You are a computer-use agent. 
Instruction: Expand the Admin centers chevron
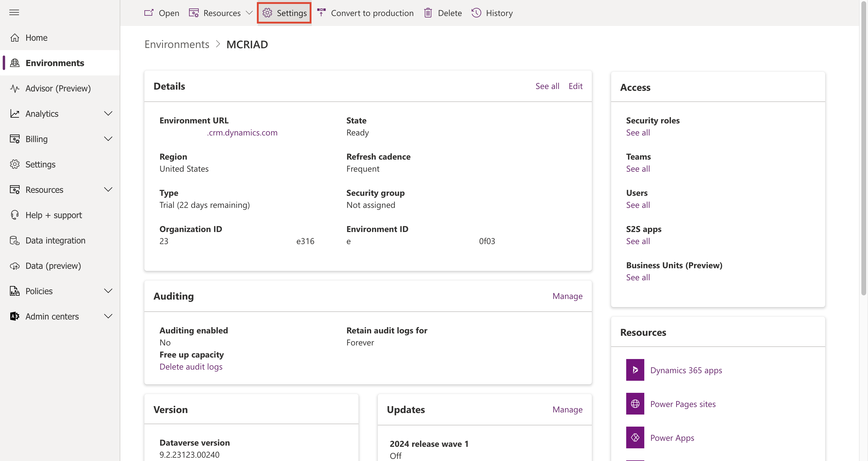click(108, 316)
